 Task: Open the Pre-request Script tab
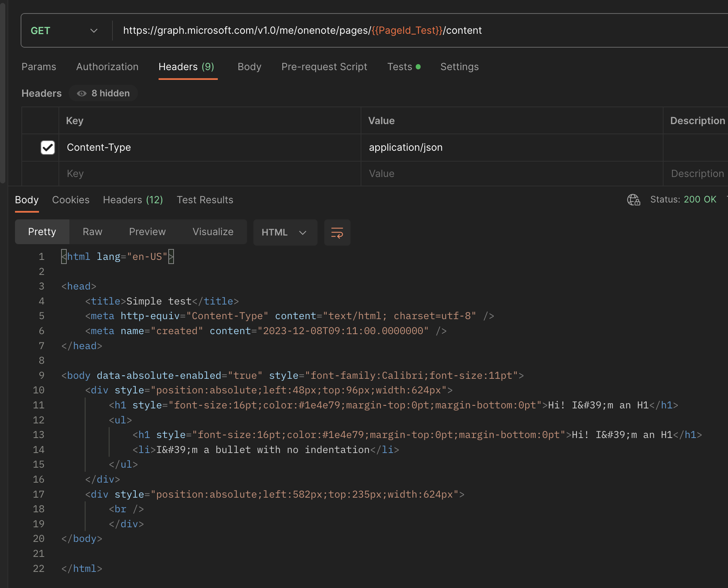[324, 66]
